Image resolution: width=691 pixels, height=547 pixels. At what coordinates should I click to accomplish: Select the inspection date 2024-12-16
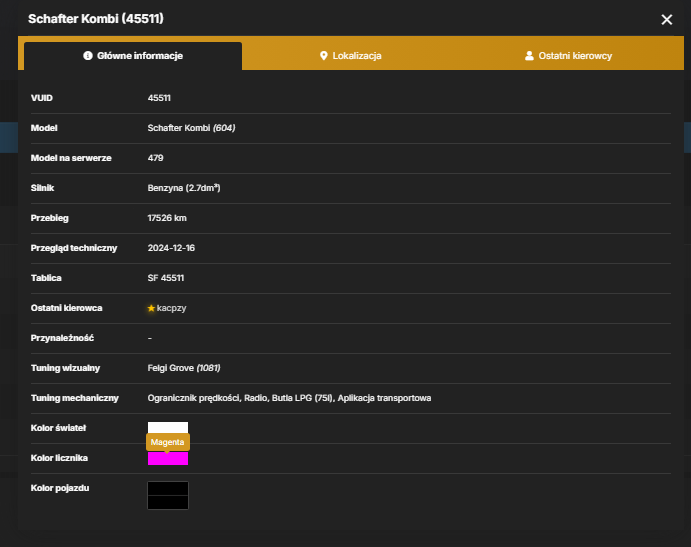pos(171,248)
